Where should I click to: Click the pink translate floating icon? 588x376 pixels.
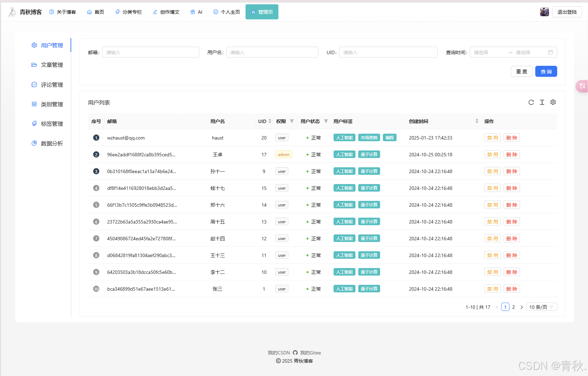coord(582,86)
